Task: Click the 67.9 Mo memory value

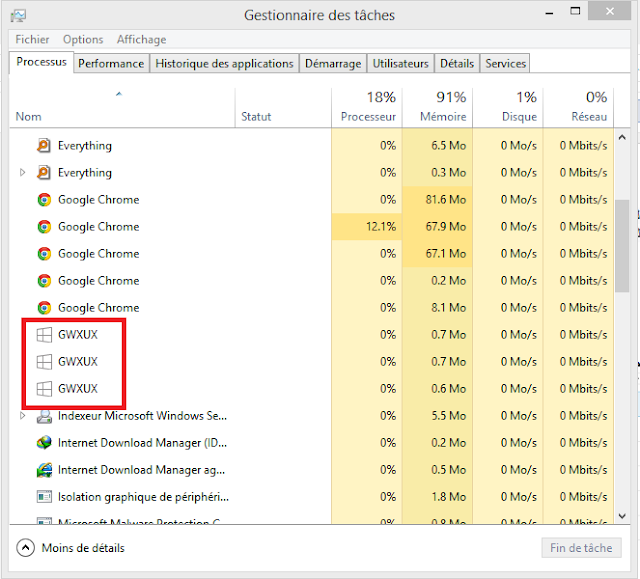Action: point(446,227)
